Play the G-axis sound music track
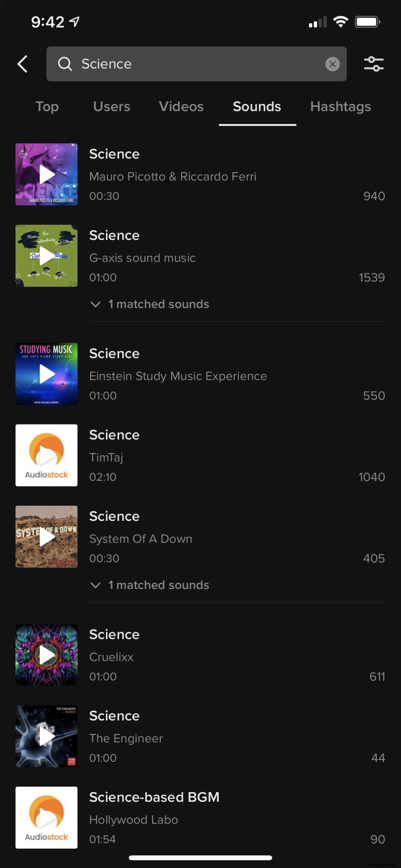 click(x=47, y=256)
